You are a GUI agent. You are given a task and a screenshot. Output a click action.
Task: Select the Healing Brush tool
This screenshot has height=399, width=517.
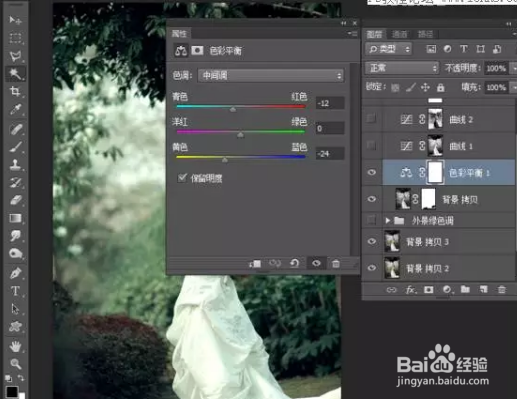(x=15, y=129)
